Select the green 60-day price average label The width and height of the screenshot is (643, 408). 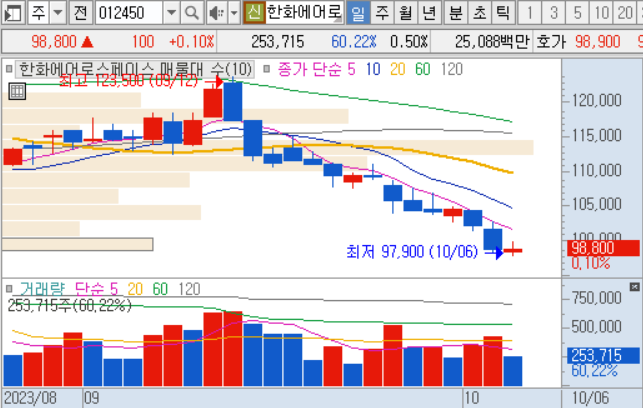tap(422, 69)
